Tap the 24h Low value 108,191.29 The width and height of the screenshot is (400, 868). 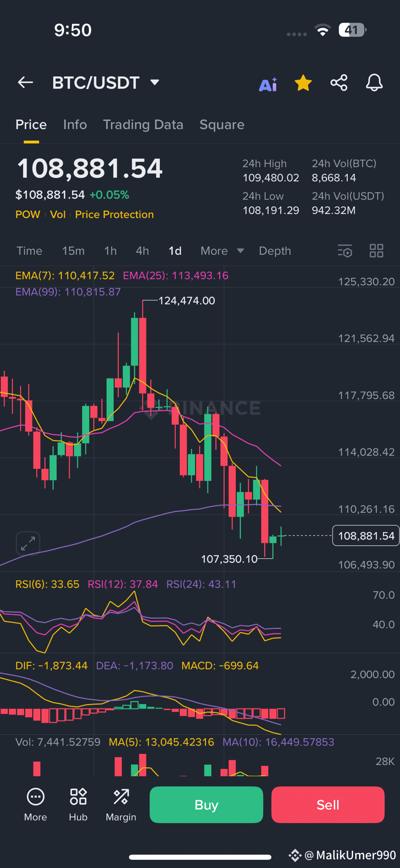click(271, 210)
